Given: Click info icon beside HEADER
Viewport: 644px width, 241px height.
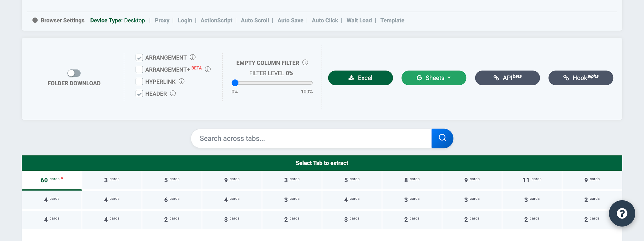Looking at the screenshot, I should [x=173, y=93].
